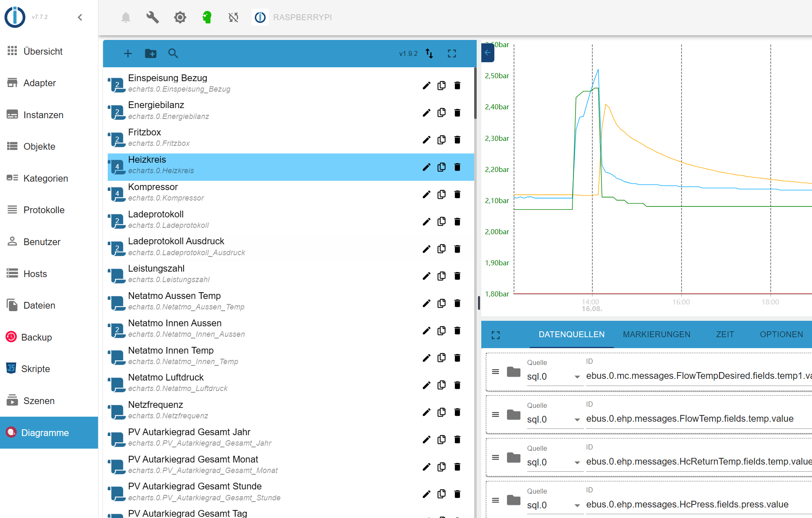This screenshot has height=518, width=812.
Task: Open the Skripte page
Action: (x=49, y=369)
